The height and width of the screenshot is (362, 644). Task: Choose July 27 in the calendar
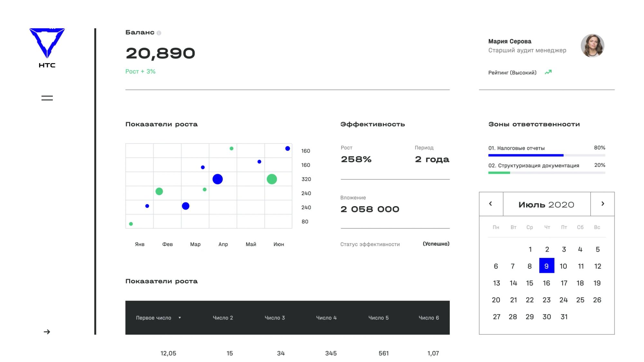click(497, 317)
